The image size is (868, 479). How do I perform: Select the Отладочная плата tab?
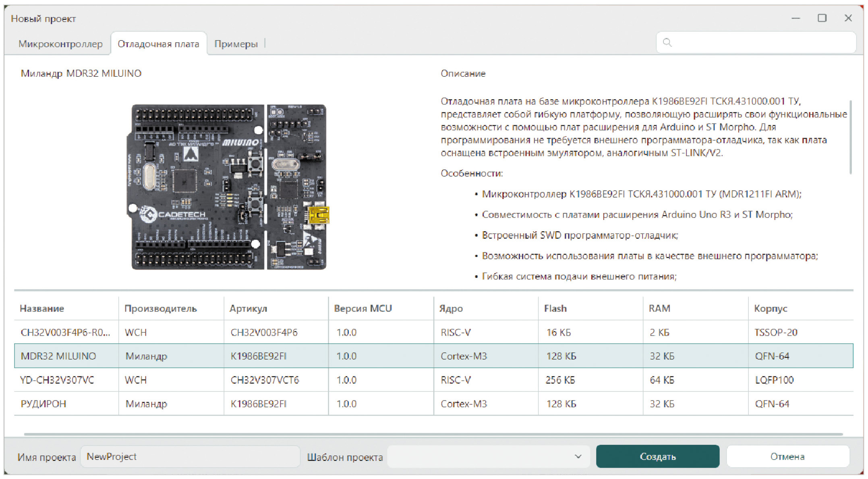tap(158, 44)
